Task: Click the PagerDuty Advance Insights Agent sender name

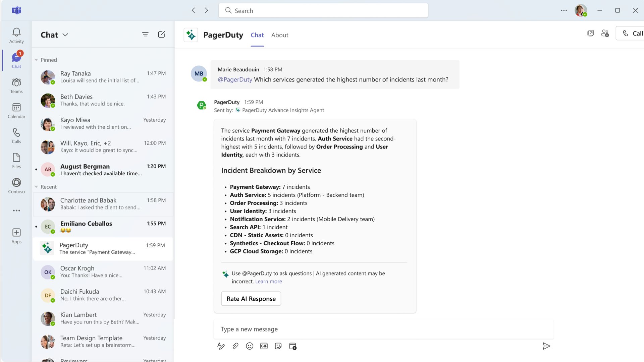Action: (x=283, y=110)
